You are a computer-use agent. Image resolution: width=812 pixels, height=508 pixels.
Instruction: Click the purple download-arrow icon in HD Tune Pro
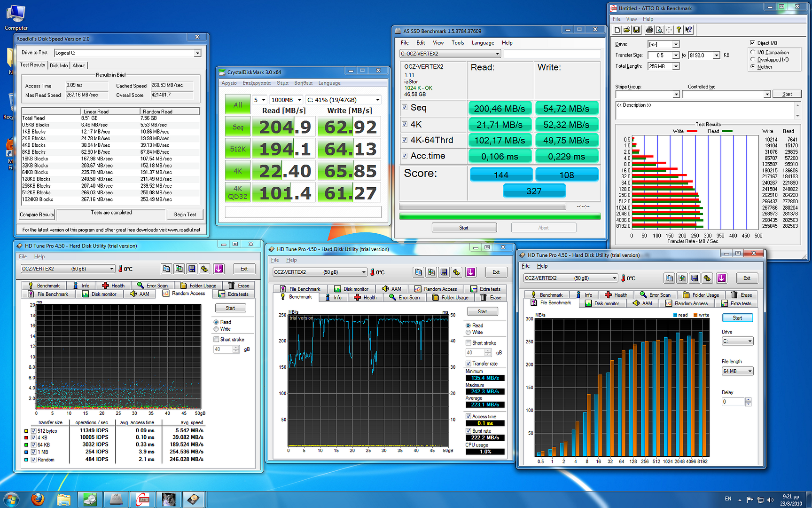219,269
